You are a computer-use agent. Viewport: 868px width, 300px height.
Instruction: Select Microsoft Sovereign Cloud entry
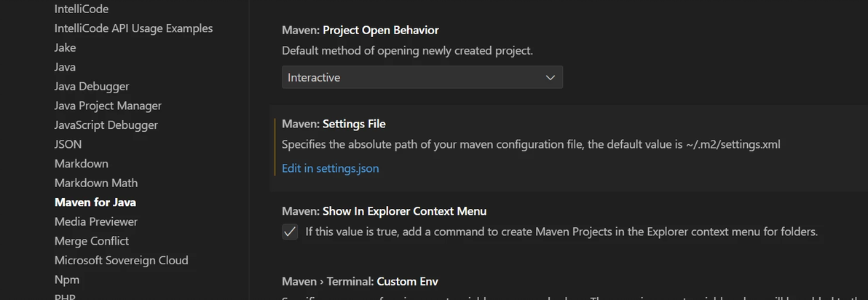(x=121, y=260)
